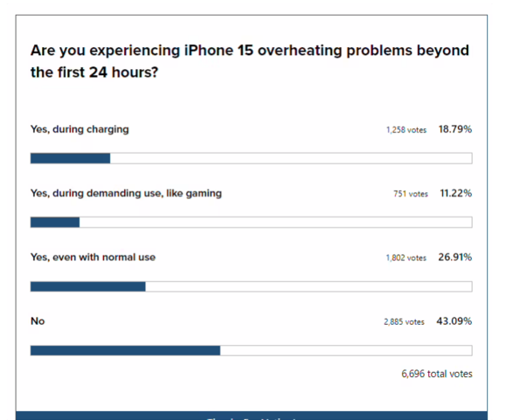Click the 'Yes, during charging' result bar
This screenshot has height=420, width=513.
coord(252,158)
